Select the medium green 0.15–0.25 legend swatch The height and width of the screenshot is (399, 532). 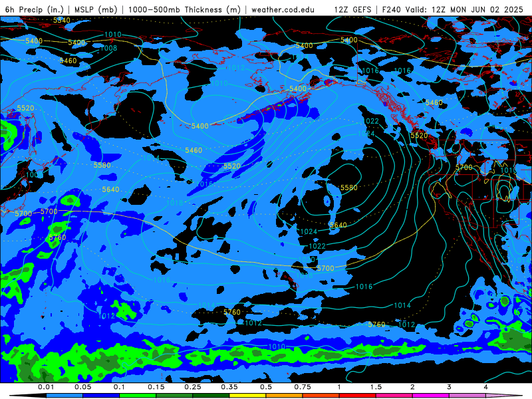point(174,396)
